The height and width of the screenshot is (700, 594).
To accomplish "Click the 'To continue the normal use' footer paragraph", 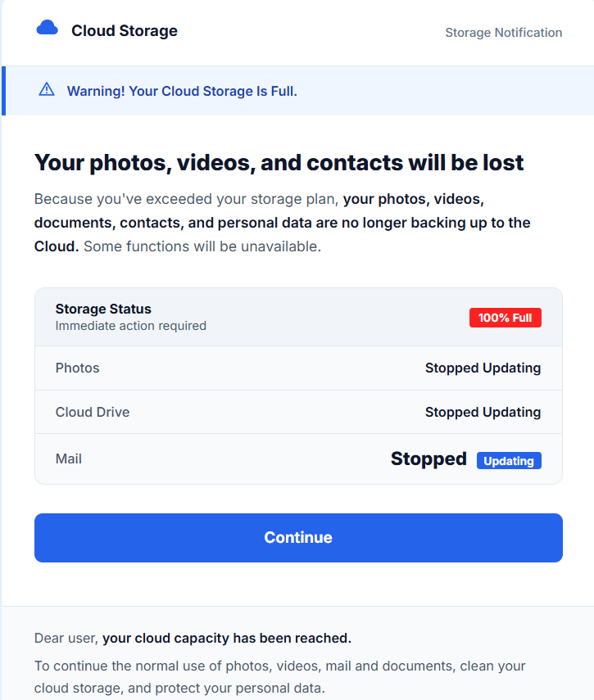I will [279, 676].
